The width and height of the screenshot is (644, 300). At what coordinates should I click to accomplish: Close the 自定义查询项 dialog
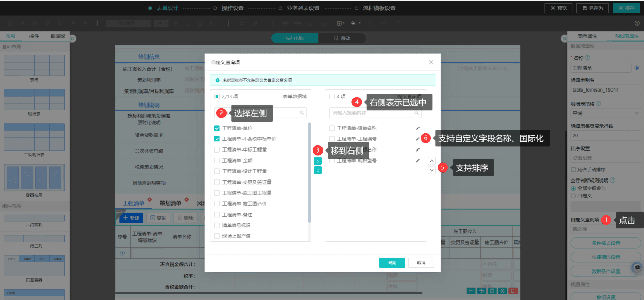coord(431,62)
